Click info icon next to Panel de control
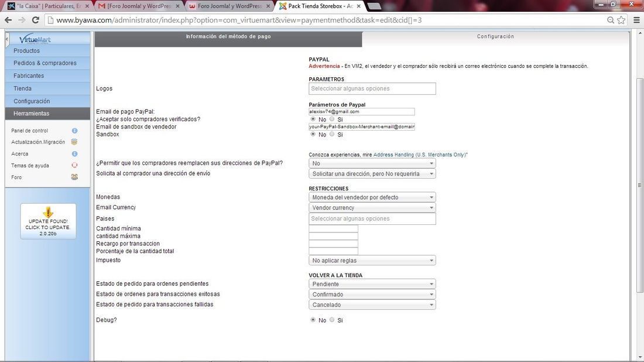Viewport: 644px width, 362px height. pos(74,131)
